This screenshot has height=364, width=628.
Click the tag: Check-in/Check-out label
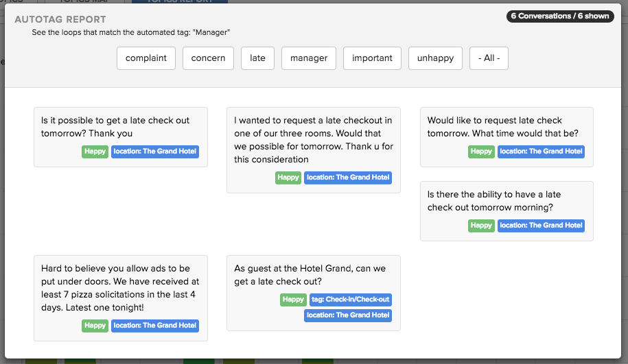(351, 300)
